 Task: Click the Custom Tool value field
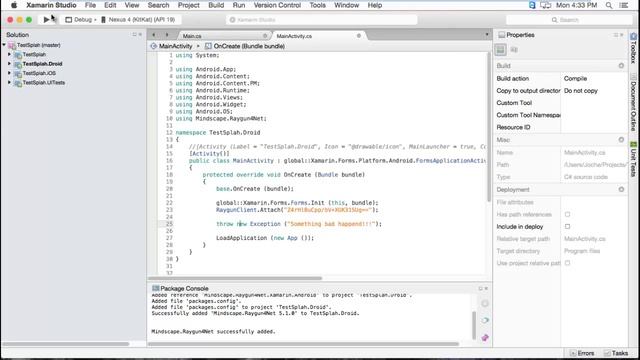594,103
